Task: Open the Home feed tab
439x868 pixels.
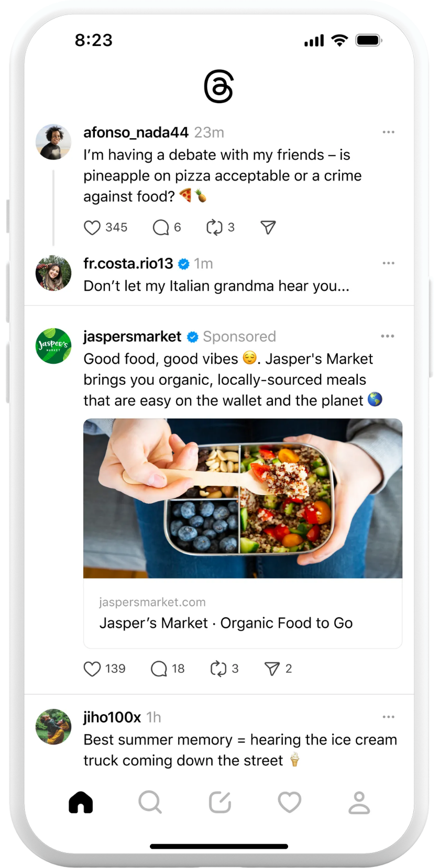Action: click(x=81, y=802)
